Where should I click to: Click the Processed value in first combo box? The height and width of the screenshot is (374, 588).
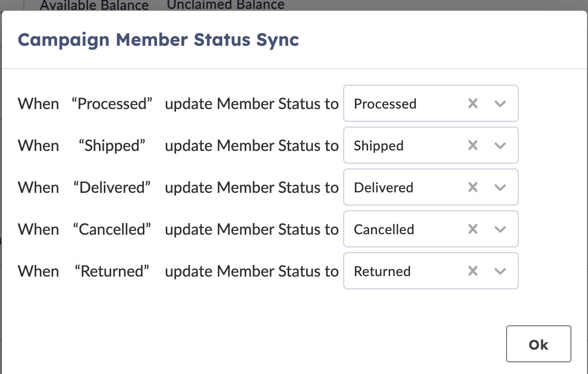tap(385, 104)
